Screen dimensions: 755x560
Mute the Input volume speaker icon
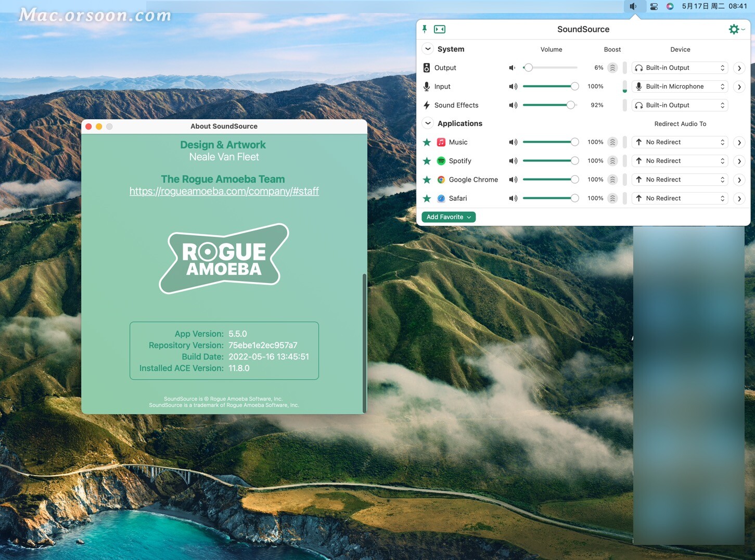pos(513,86)
